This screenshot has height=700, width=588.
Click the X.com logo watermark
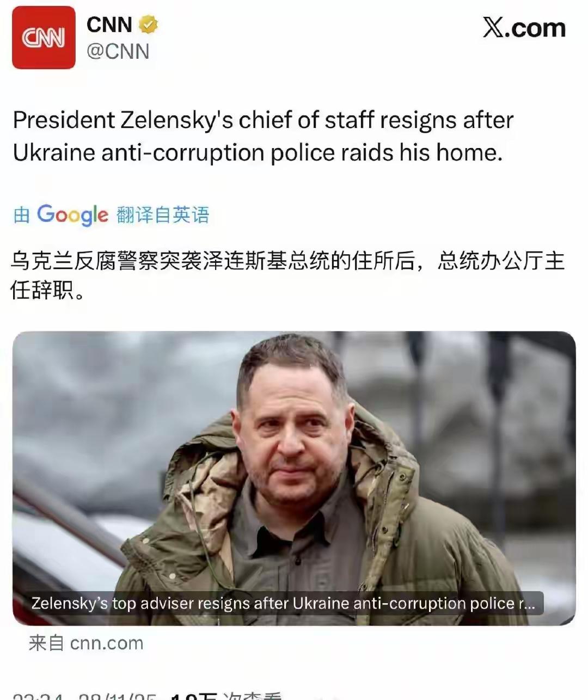click(524, 28)
